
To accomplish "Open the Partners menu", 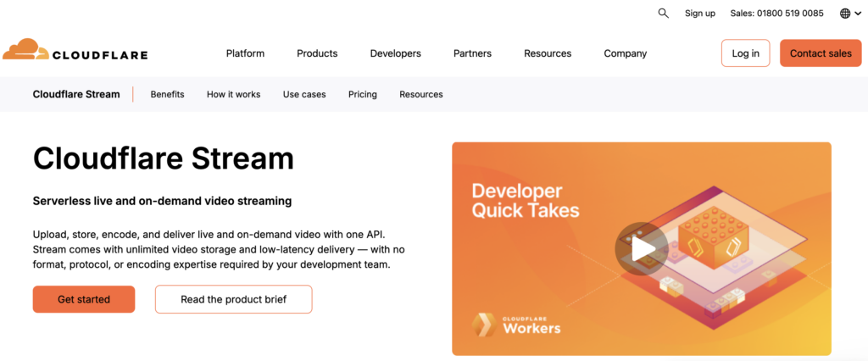I will click(x=472, y=53).
